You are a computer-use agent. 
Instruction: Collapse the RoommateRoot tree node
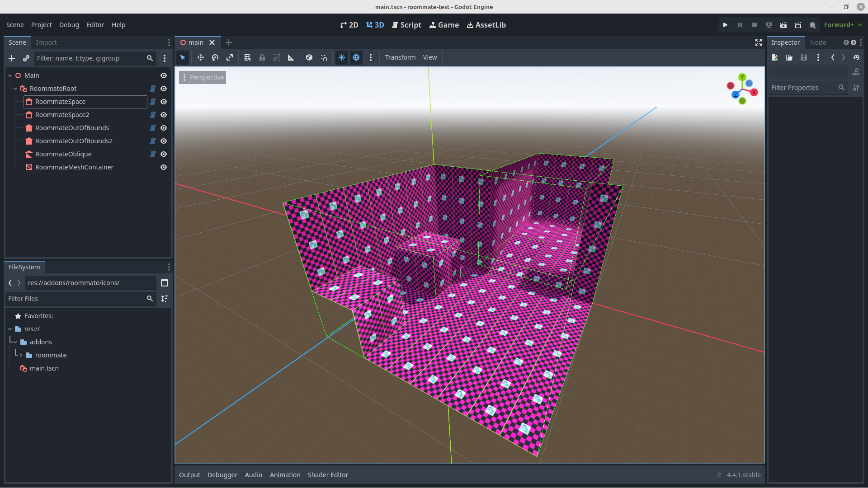point(15,89)
